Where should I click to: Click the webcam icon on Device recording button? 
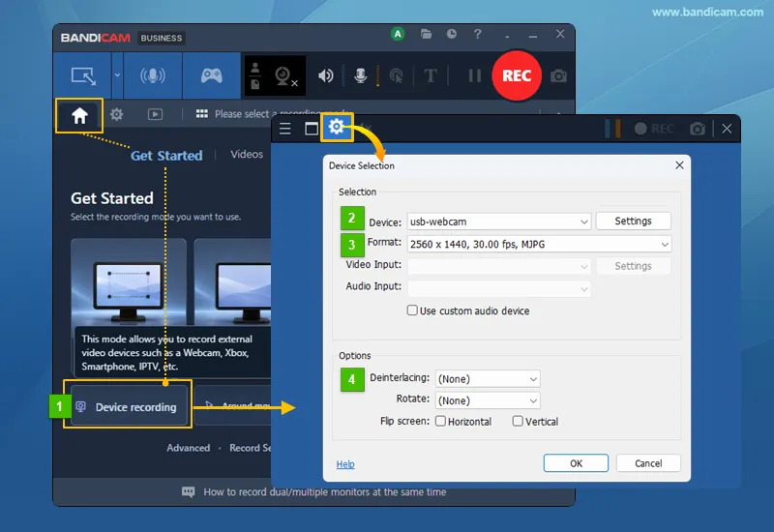[x=80, y=406]
